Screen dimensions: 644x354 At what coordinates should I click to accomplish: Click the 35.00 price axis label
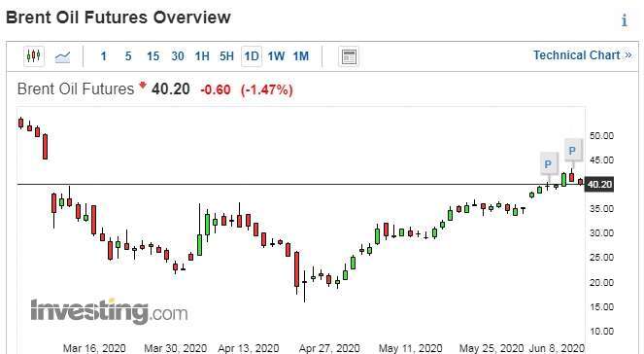click(601, 209)
